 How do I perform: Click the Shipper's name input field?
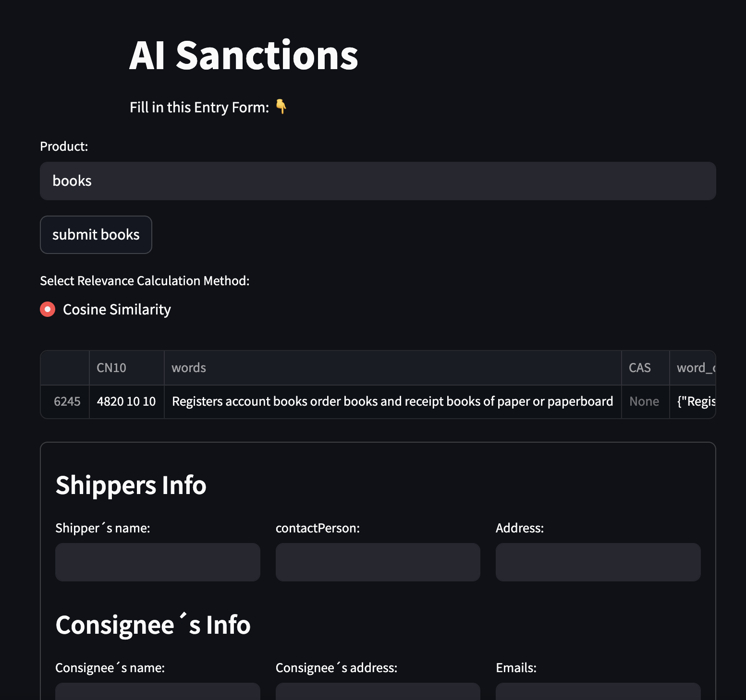point(158,562)
